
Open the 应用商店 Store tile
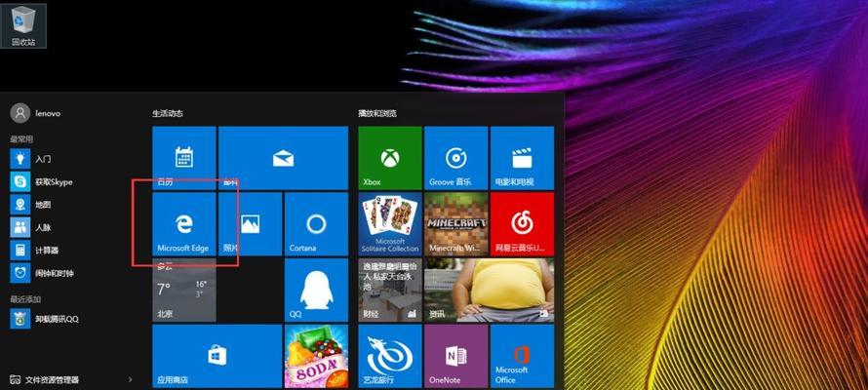(217, 356)
